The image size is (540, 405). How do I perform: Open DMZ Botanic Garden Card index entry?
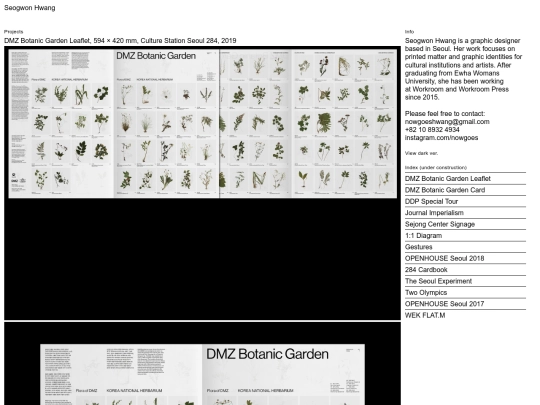(445, 190)
